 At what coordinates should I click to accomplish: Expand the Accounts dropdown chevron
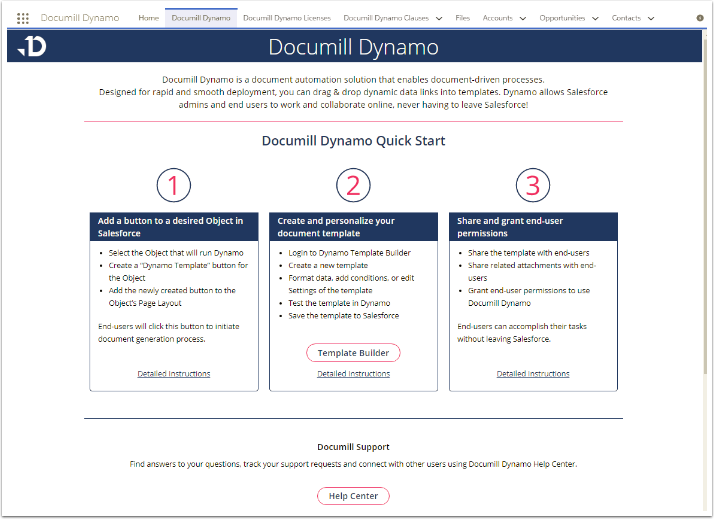pyautogui.click(x=523, y=19)
